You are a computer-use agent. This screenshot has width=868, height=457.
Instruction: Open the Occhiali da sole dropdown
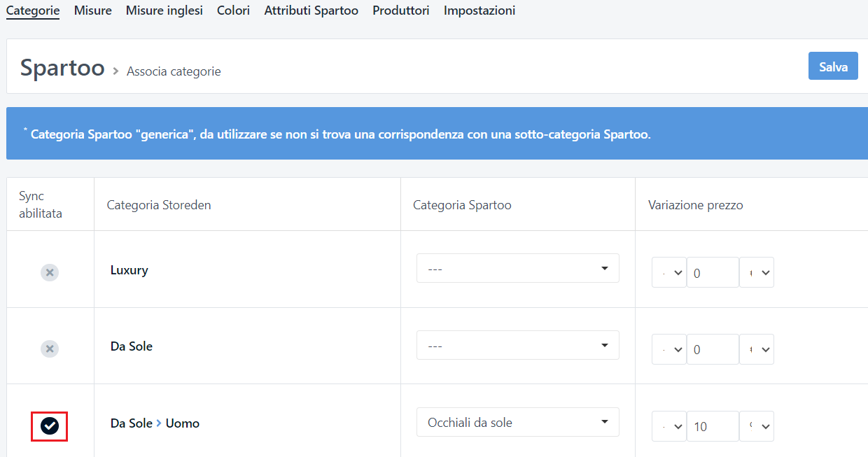(518, 422)
